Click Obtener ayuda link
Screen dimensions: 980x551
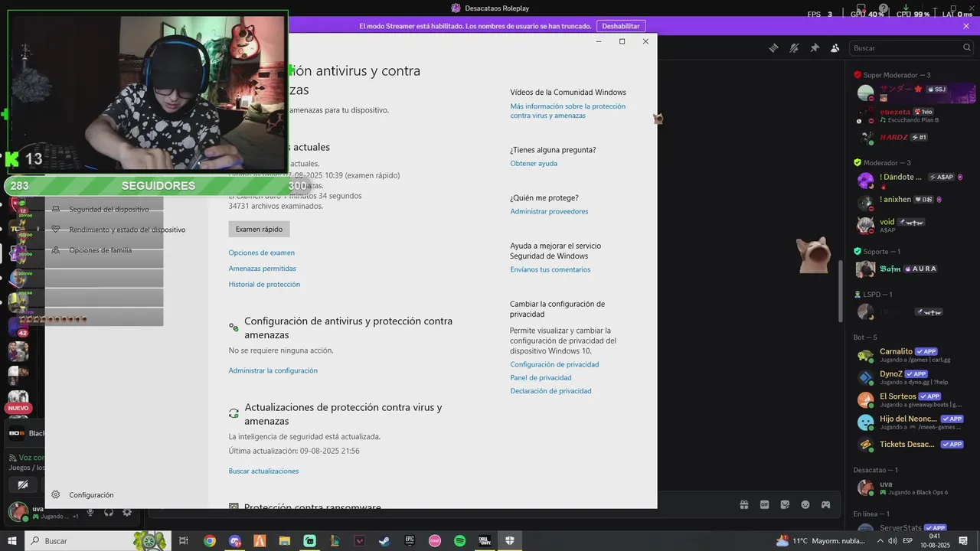(x=534, y=163)
